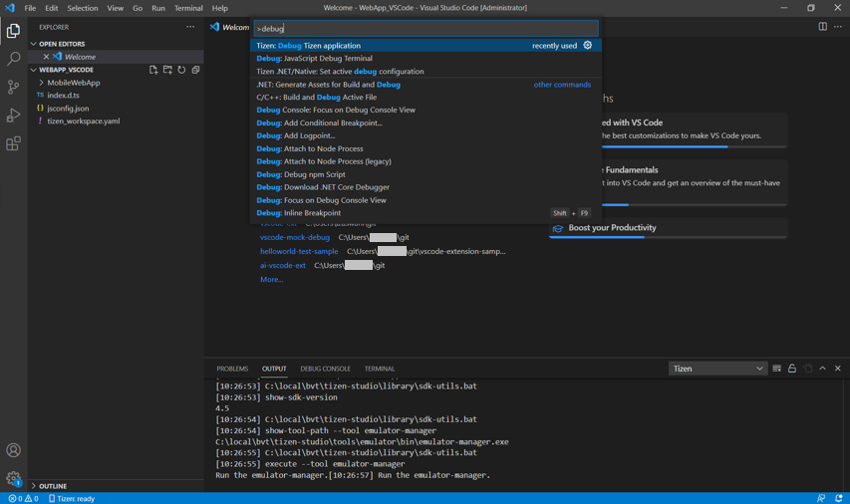Open the vscode-mock-debug recent folder
Image resolution: width=850 pixels, height=504 pixels.
coord(294,238)
